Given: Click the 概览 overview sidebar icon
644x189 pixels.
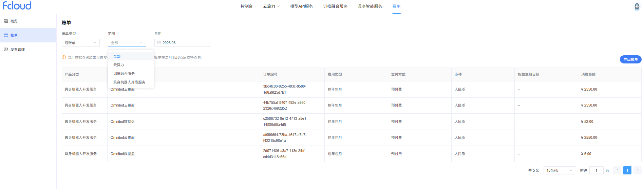Looking at the screenshot, I should pos(6,21).
